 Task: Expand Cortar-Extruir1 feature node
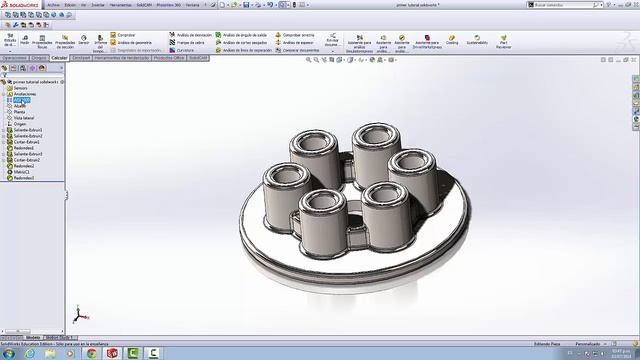[4, 142]
